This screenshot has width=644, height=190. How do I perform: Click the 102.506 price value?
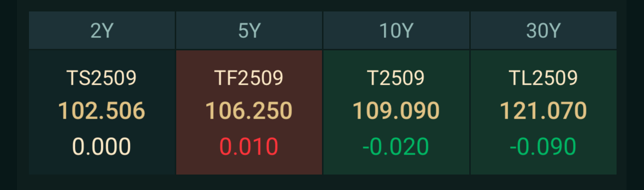point(102,111)
